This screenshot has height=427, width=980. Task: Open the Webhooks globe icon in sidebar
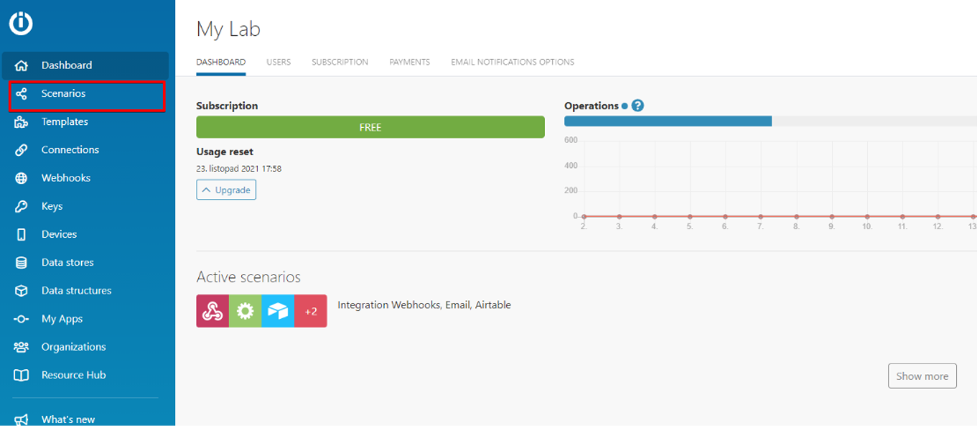[x=21, y=178]
